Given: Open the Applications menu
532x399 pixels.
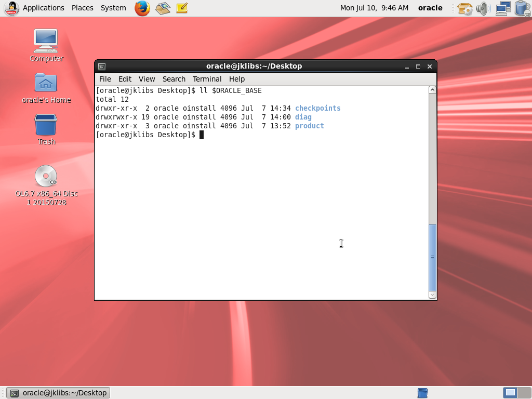Looking at the screenshot, I should pyautogui.click(x=43, y=8).
